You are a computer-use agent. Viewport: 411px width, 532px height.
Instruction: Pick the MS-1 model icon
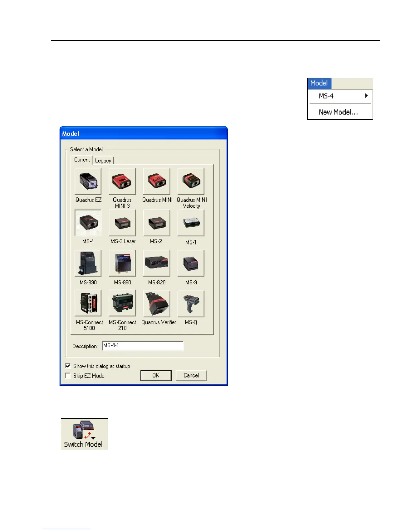[191, 223]
